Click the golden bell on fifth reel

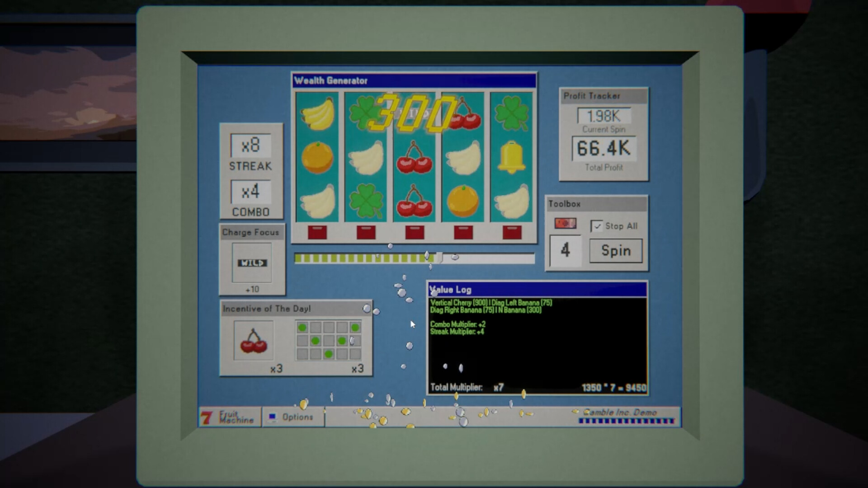coord(512,158)
